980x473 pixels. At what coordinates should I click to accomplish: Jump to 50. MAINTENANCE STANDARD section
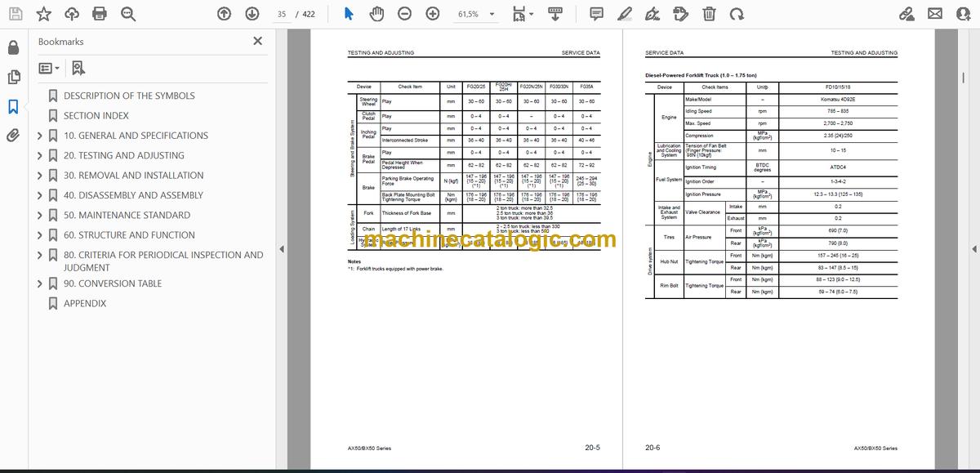click(x=127, y=215)
